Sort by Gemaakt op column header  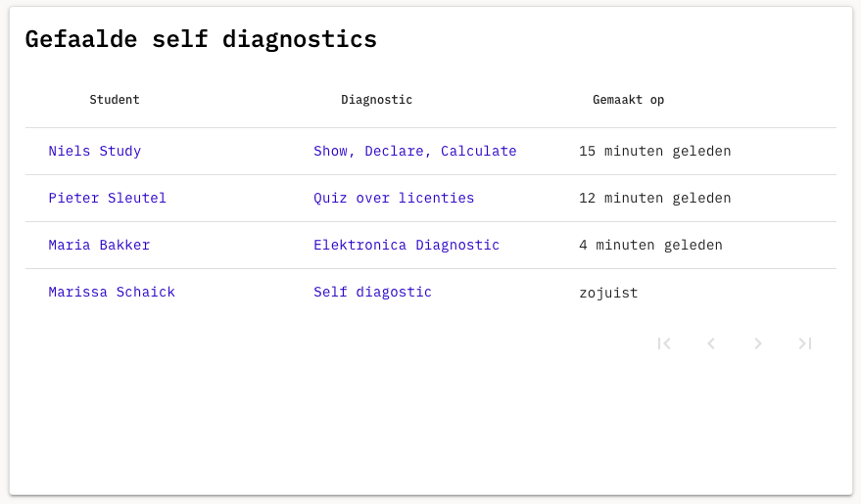[x=628, y=100]
